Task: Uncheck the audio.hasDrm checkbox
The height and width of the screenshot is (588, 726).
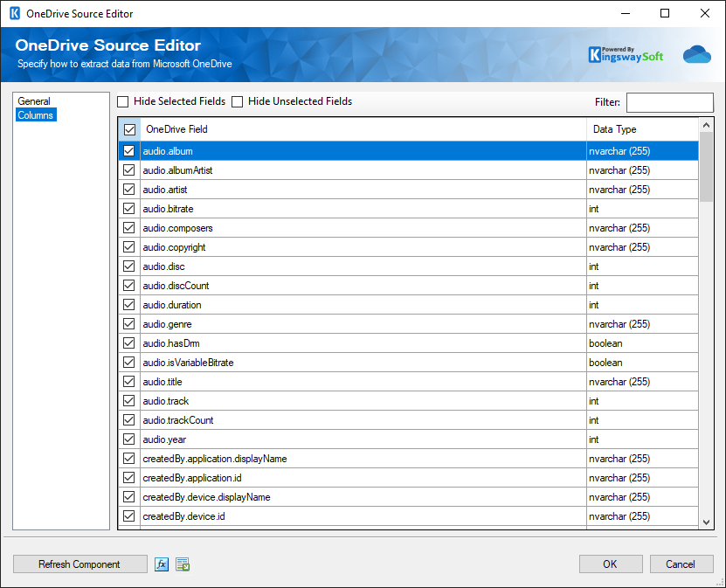Action: tap(129, 343)
